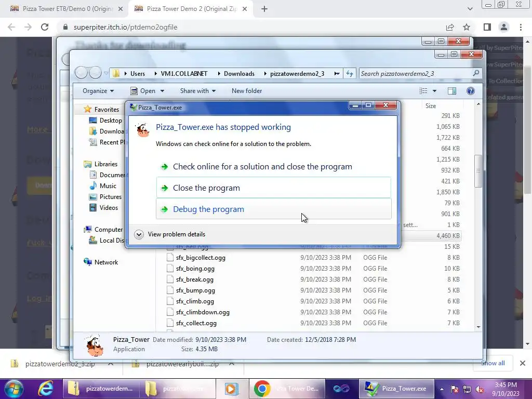Open a new Chrome tab

click(264, 9)
